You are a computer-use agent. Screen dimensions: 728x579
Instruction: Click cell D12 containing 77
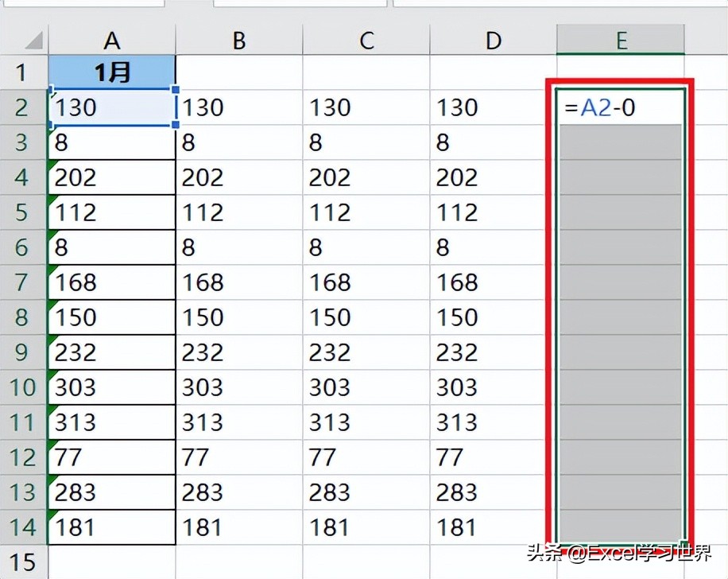[x=493, y=457]
